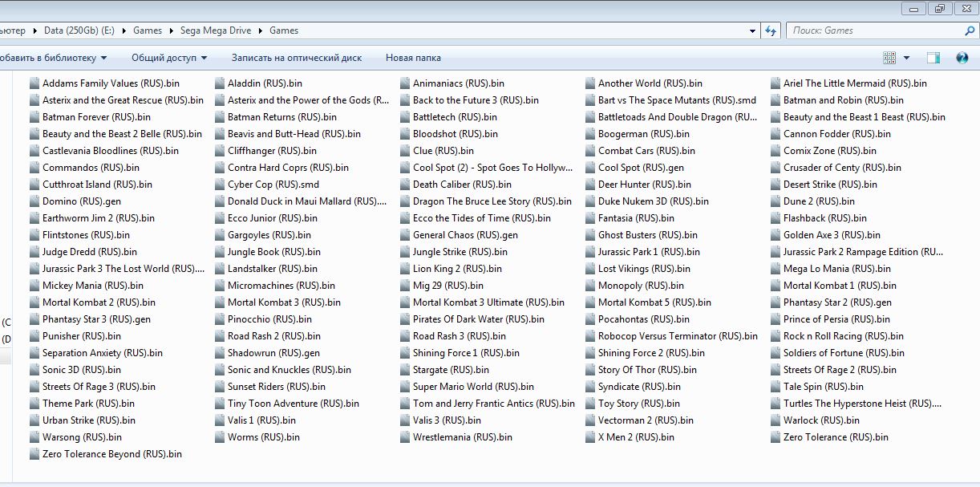Select Earthworm Jim 2 (RUS).bin

[x=91, y=218]
